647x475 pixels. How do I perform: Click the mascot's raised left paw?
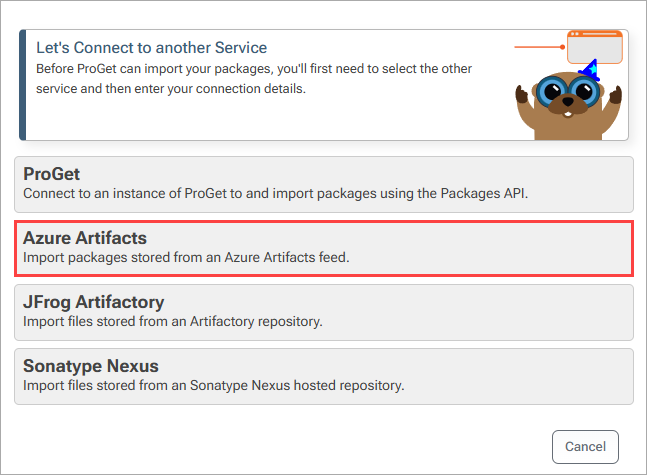pos(522,94)
